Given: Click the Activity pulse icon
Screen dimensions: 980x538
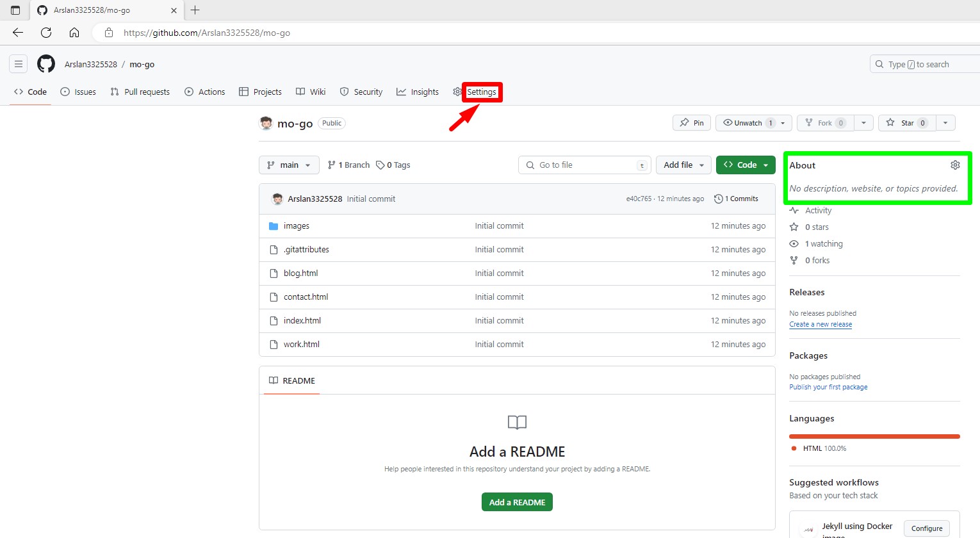Looking at the screenshot, I should (x=794, y=211).
